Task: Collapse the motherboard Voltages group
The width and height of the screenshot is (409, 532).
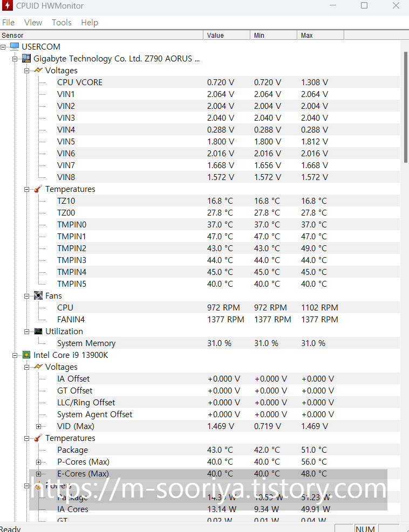Action: tap(27, 71)
